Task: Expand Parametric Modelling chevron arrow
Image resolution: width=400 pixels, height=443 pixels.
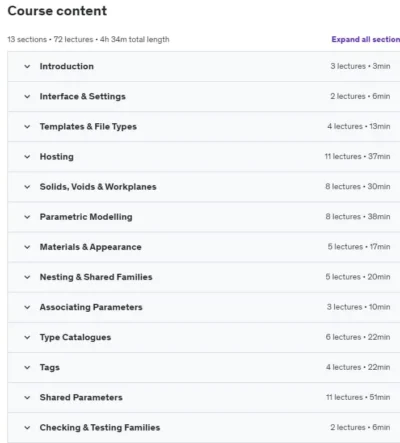Action: (x=27, y=217)
